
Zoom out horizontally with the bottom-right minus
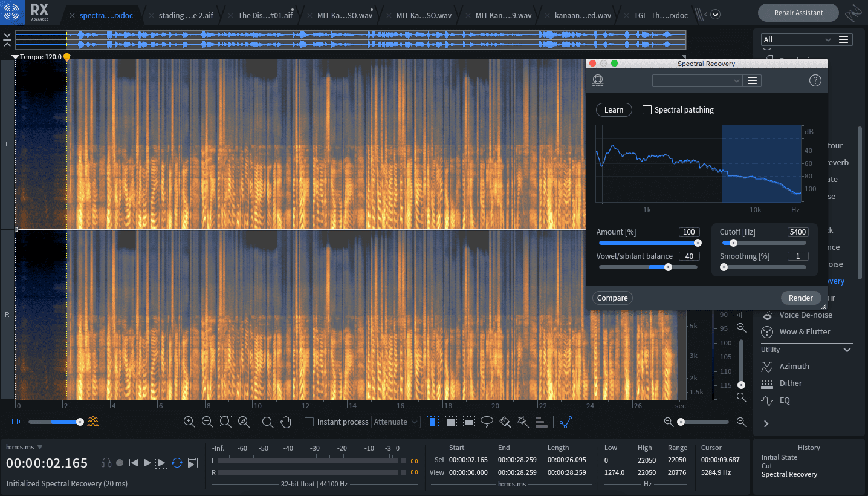pos(668,422)
